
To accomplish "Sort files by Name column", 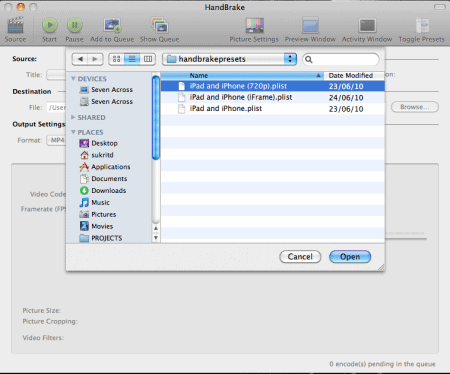I will [242, 76].
